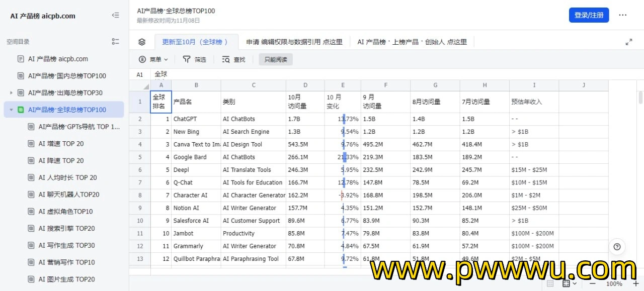Image resolution: width=644 pixels, height=291 pixels.
Task: Open the floating help question mark
Action: 617,246
